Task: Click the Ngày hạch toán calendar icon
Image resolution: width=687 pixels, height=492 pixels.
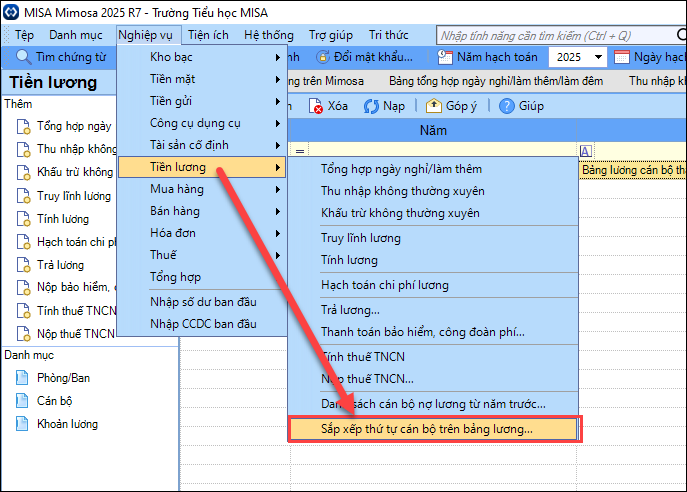Action: coord(622,57)
